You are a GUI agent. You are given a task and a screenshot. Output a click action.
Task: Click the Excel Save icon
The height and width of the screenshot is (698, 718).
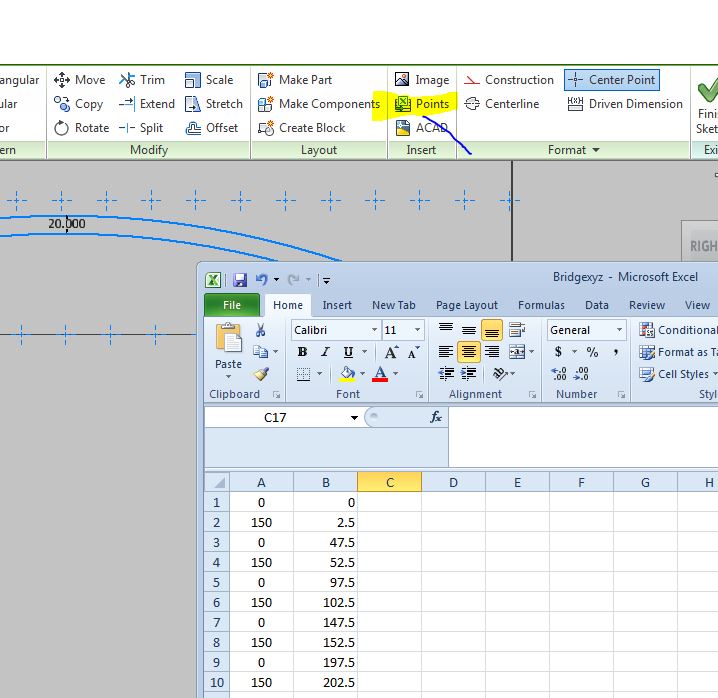point(240,279)
